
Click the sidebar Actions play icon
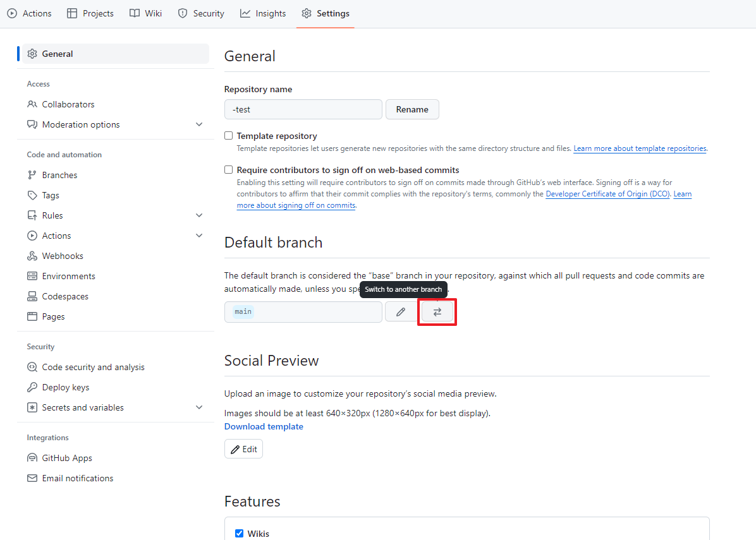[x=32, y=236]
